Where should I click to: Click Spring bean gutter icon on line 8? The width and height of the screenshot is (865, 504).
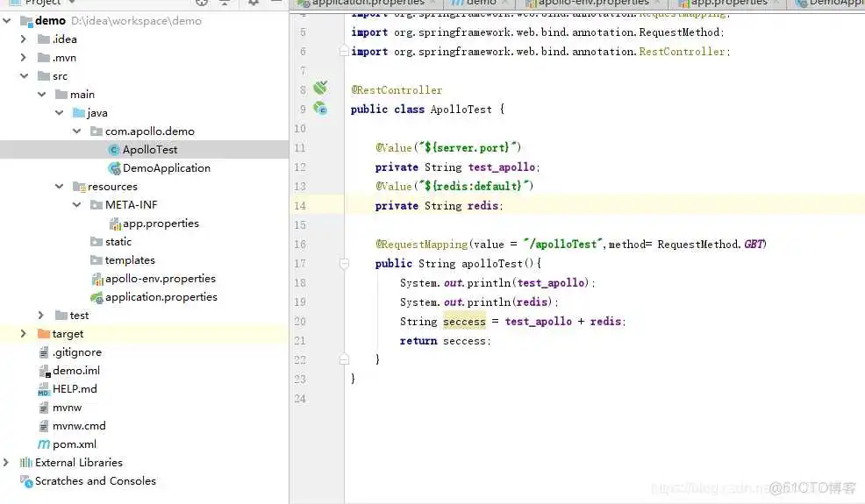(320, 88)
